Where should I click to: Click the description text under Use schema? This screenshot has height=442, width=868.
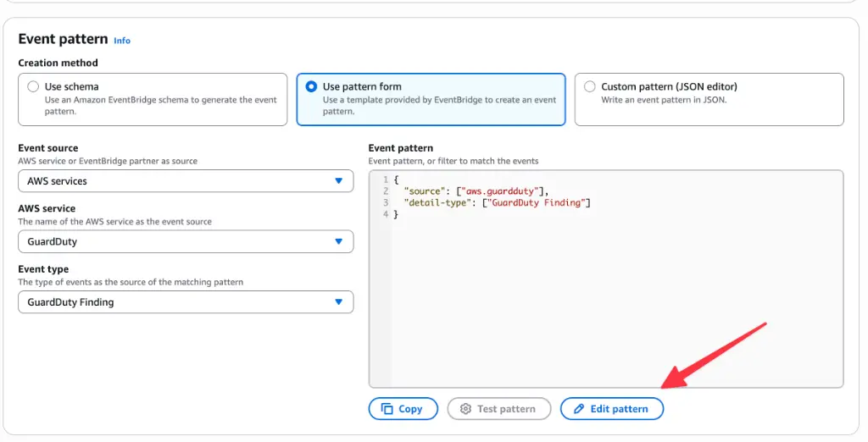pyautogui.click(x=160, y=106)
